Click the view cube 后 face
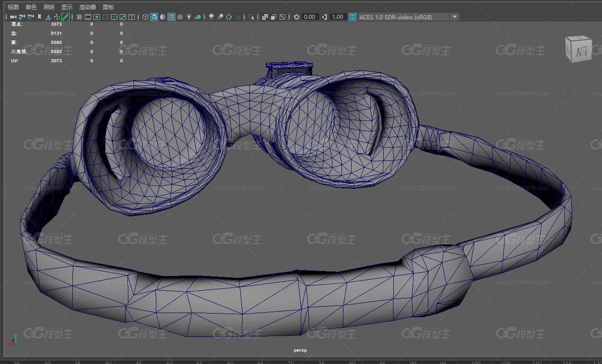Viewport: 602px width, 364px height. [x=582, y=51]
